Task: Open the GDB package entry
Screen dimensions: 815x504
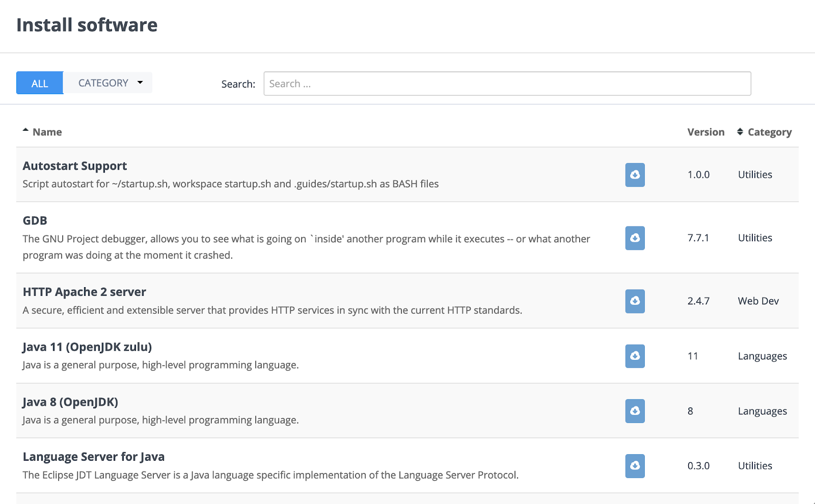Action: (x=35, y=220)
